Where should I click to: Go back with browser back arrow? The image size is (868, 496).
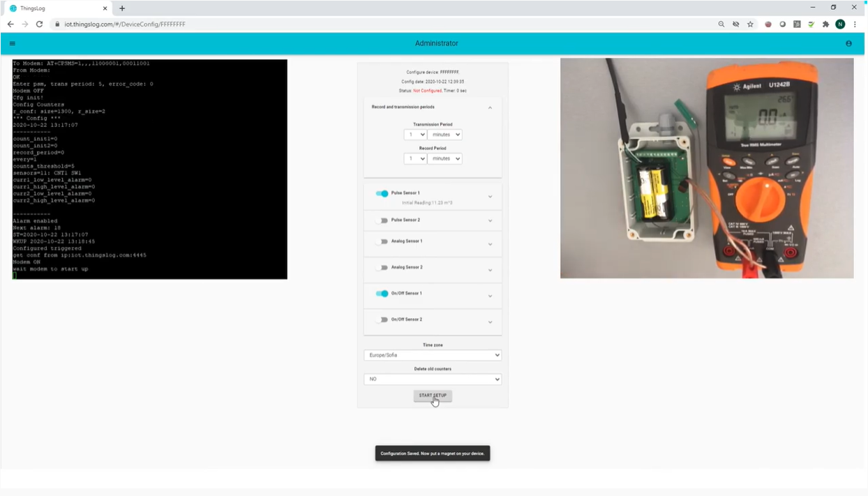pos(10,24)
